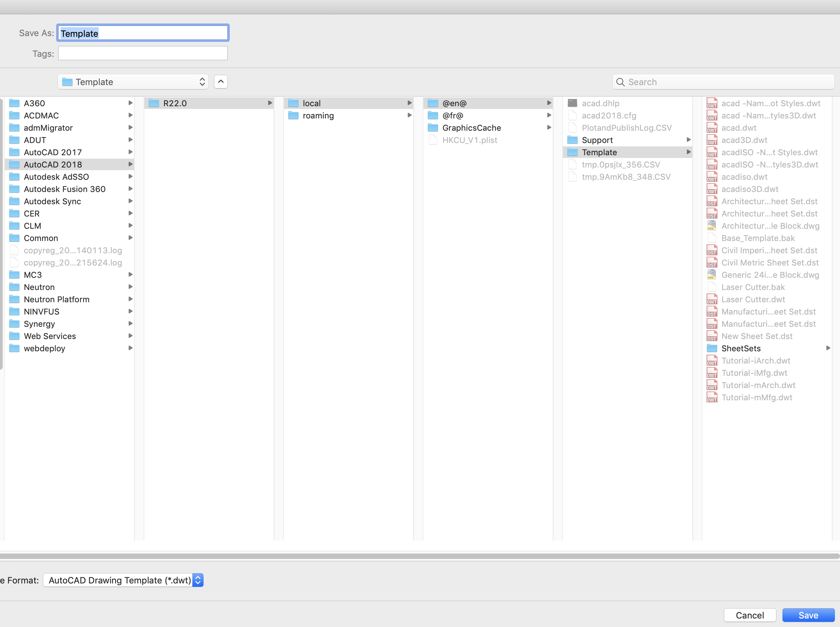Image resolution: width=840 pixels, height=627 pixels.
Task: Click the acadiso3D.dwt file icon
Action: pyautogui.click(x=712, y=189)
